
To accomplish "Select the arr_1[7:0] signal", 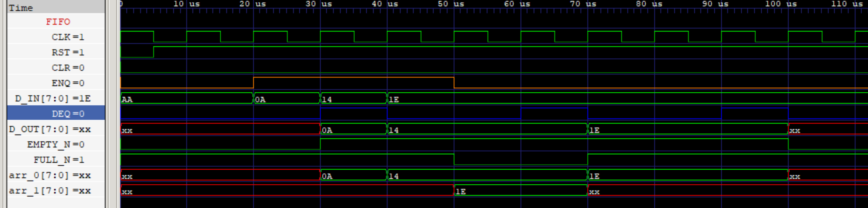I will click(49, 191).
